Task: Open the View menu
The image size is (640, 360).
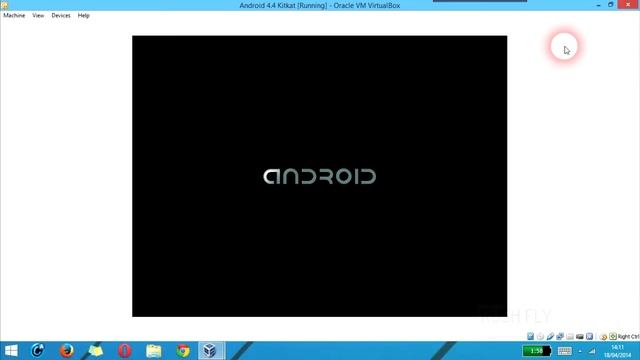Action: click(38, 16)
